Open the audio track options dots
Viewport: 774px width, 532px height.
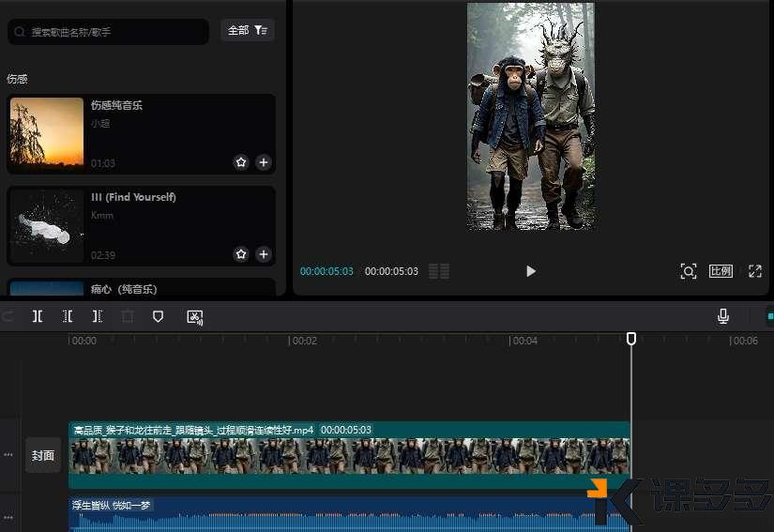point(8,517)
